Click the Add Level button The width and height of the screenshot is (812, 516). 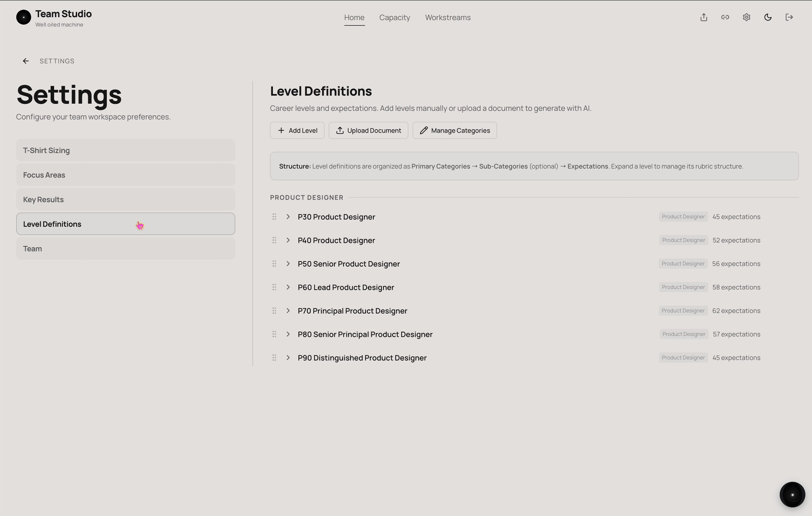[297, 130]
